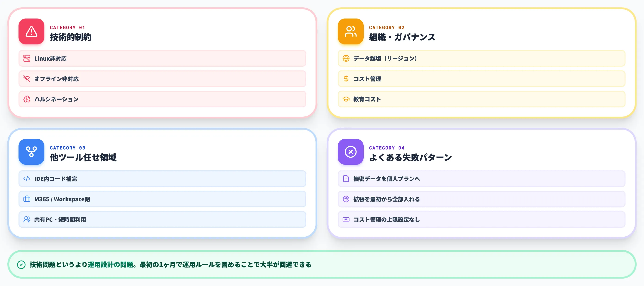Select the オフライン非対応 text
This screenshot has width=644, height=286.
[56, 79]
